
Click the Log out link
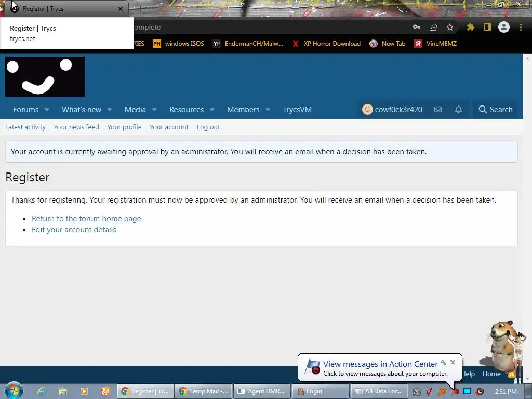[x=208, y=127]
